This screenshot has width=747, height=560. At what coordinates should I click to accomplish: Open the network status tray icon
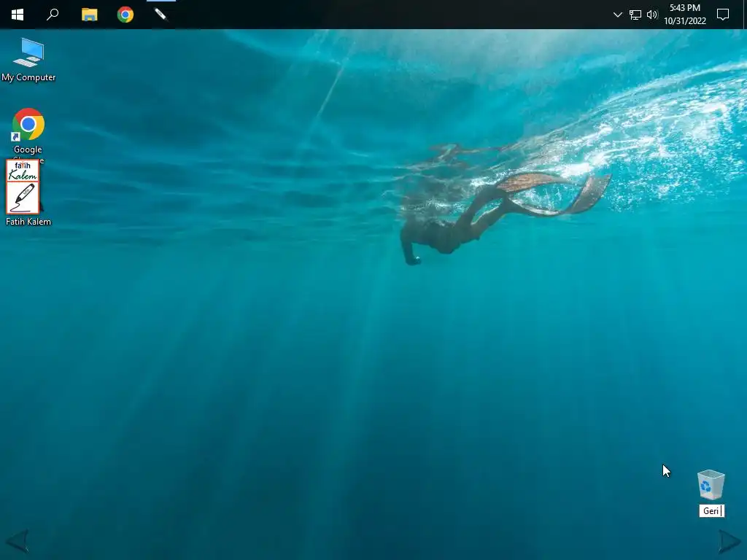coord(635,15)
